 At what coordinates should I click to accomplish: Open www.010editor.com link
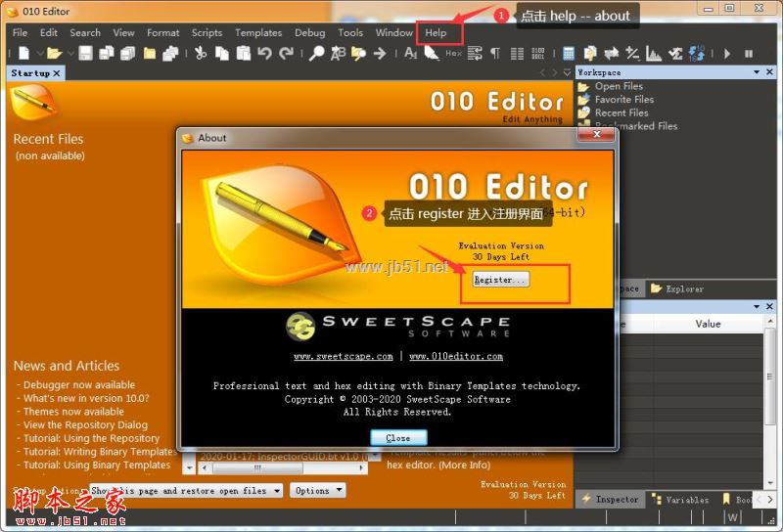pos(456,356)
